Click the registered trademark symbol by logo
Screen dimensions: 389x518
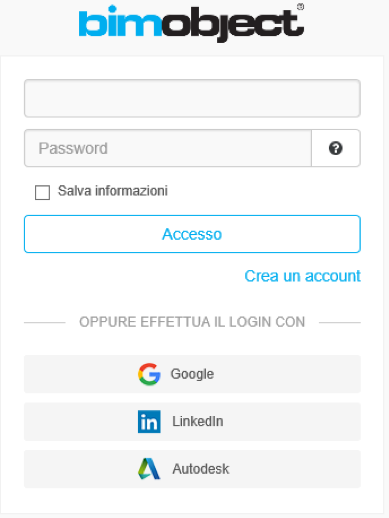pyautogui.click(x=300, y=7)
